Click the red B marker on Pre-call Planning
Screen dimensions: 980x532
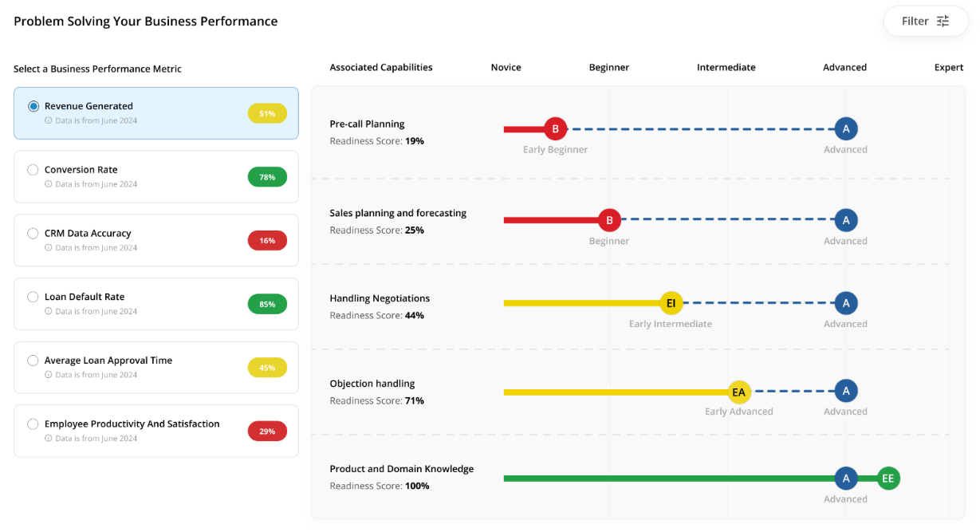pyautogui.click(x=555, y=128)
